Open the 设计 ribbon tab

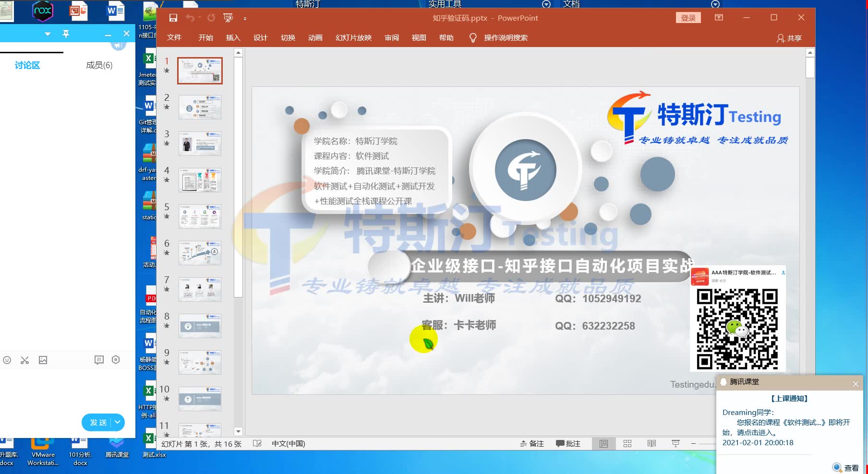point(261,37)
